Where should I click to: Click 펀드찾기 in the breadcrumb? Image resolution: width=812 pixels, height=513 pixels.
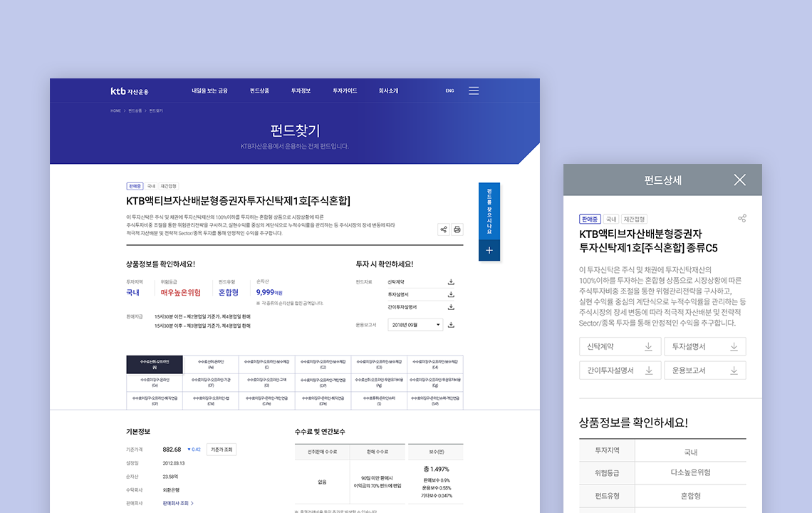[x=156, y=111]
